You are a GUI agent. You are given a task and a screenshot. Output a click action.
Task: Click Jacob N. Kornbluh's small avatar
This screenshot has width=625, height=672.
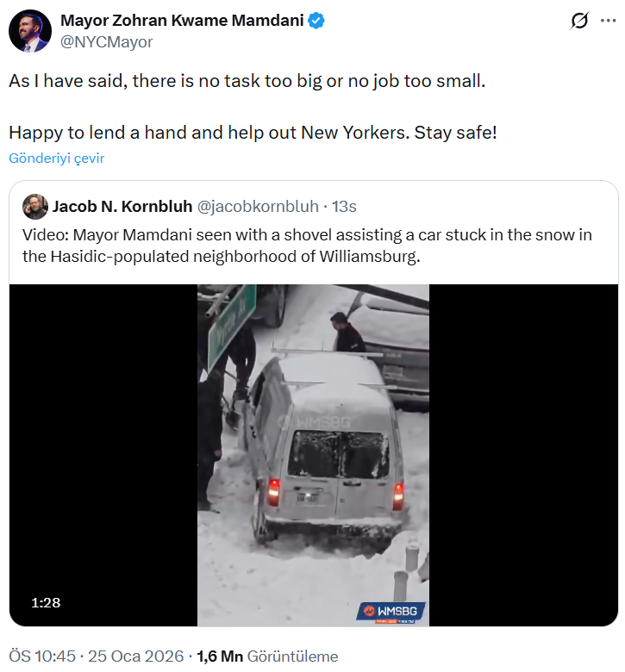point(35,207)
